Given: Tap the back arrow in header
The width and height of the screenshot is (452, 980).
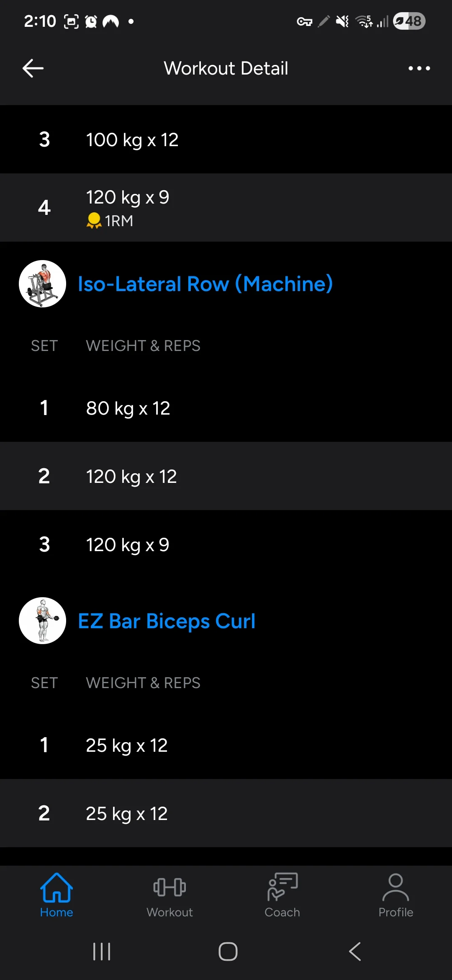Looking at the screenshot, I should [33, 68].
